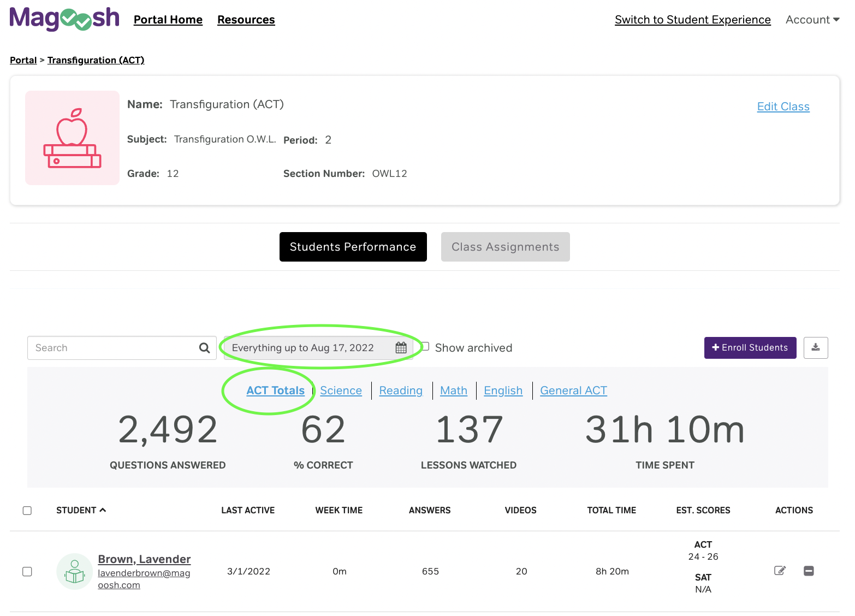Viewport: 855px width, 616px height.
Task: Open the Resources page
Action: (246, 20)
